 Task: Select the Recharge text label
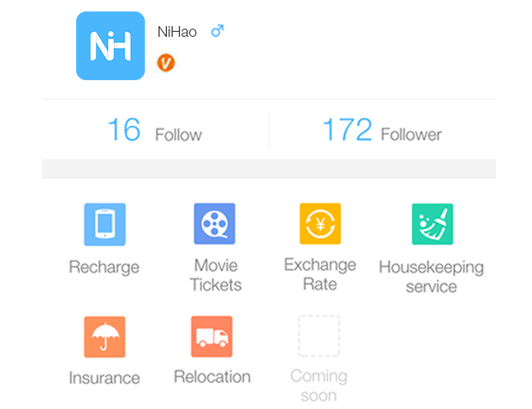coord(104,267)
